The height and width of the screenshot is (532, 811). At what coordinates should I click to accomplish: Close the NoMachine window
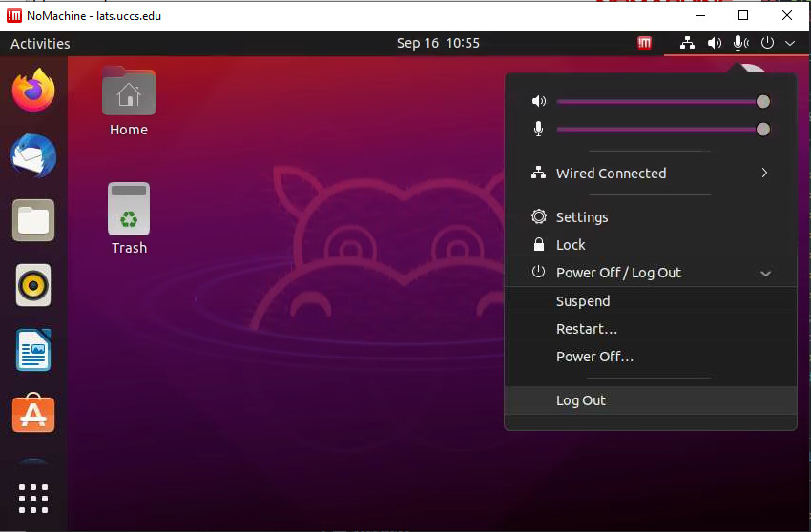(x=787, y=15)
